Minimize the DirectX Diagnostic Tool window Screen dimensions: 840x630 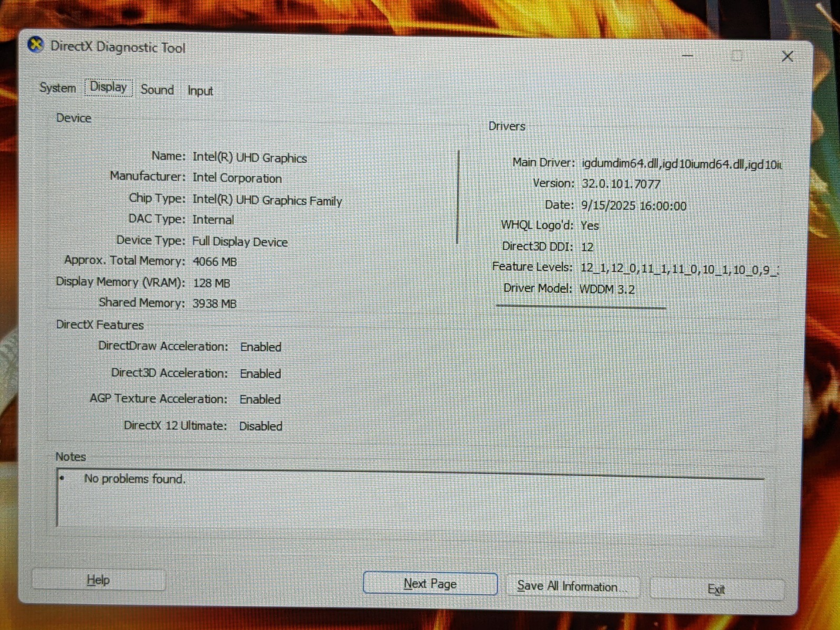click(687, 55)
